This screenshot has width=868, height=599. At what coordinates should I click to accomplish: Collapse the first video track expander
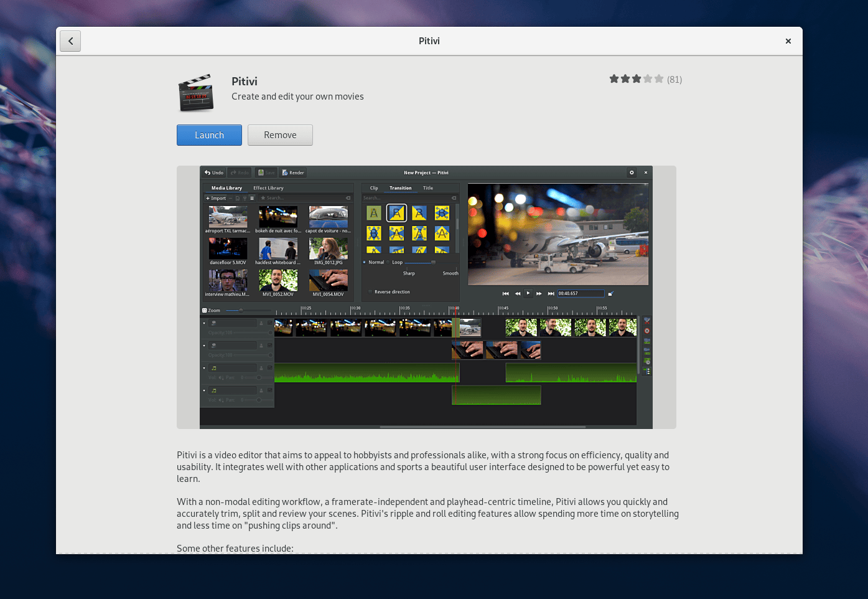(x=204, y=323)
